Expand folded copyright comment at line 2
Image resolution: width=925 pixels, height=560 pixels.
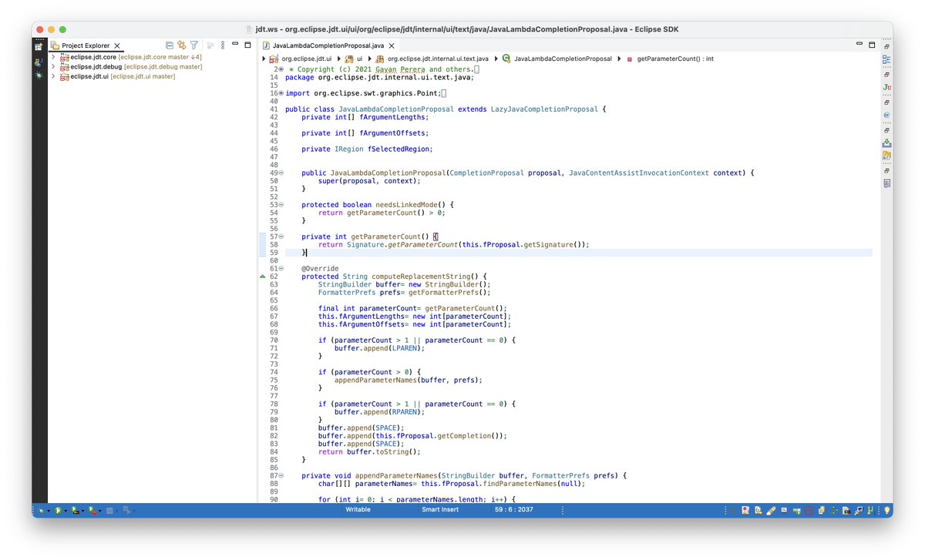281,69
